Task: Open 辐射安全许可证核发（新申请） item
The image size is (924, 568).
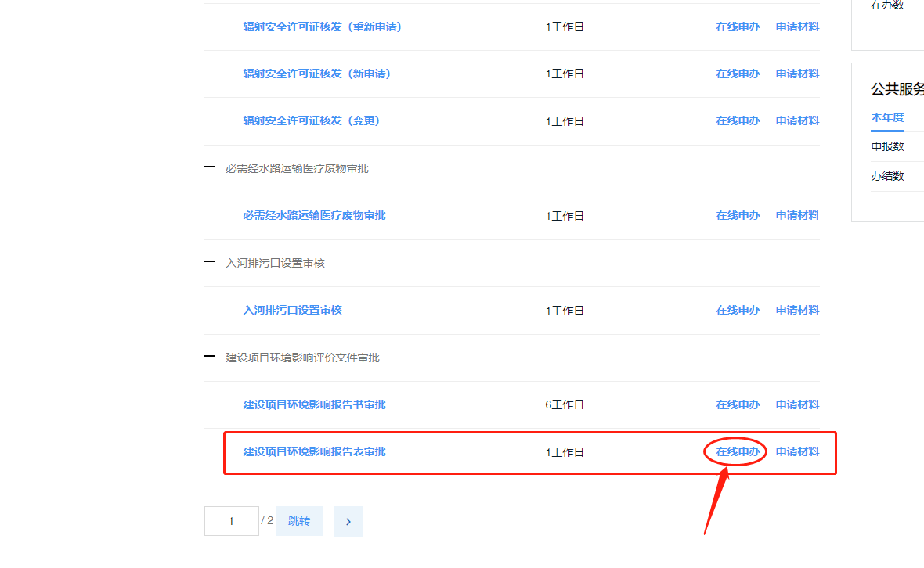Action: click(x=316, y=74)
